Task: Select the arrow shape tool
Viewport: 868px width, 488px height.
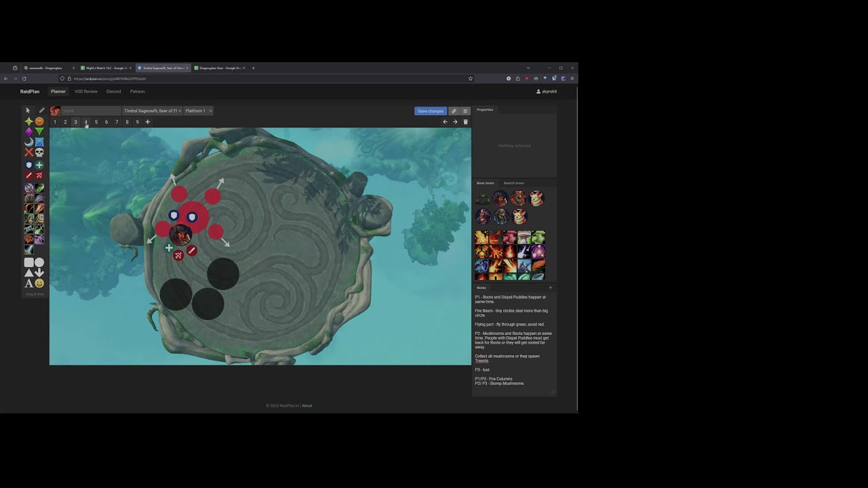Action: click(39, 272)
